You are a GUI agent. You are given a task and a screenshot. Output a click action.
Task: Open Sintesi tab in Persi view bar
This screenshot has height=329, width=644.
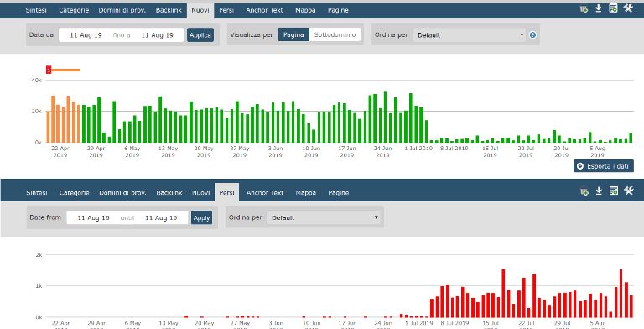click(x=37, y=192)
